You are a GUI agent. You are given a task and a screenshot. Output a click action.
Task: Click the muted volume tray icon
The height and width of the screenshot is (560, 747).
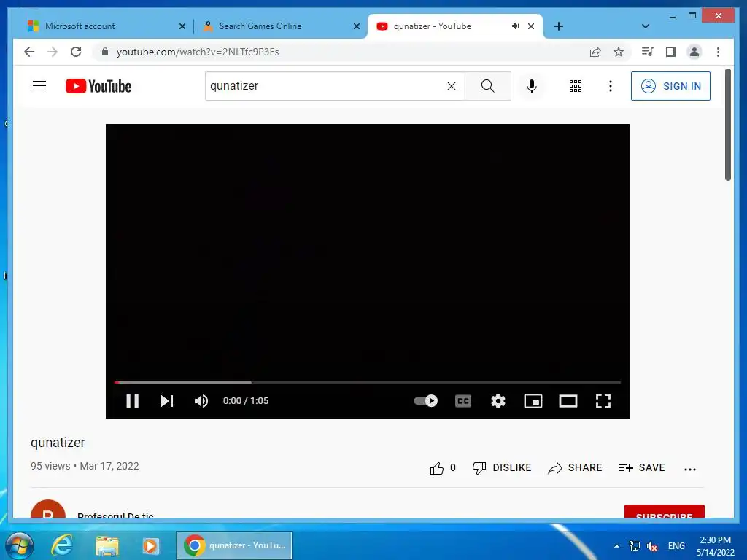pos(652,546)
